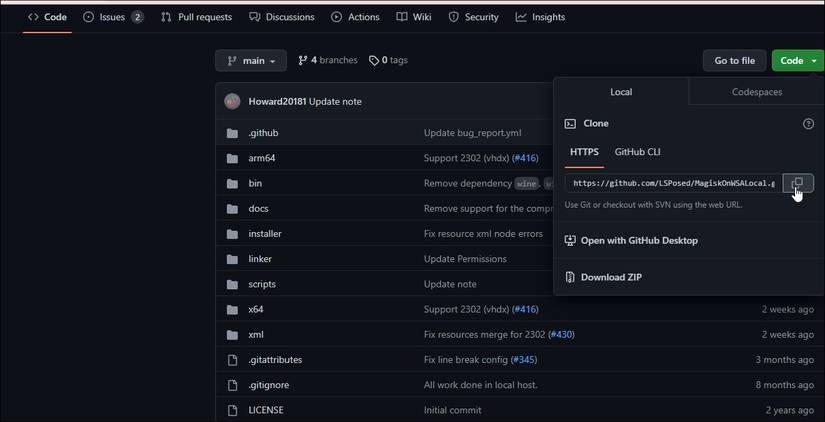
Task: Expand the main branch dropdown
Action: click(251, 61)
